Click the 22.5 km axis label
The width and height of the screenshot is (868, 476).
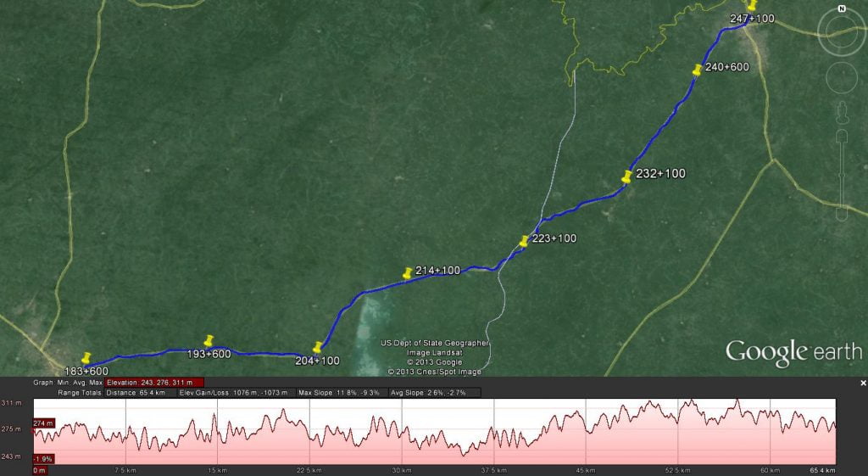point(309,470)
